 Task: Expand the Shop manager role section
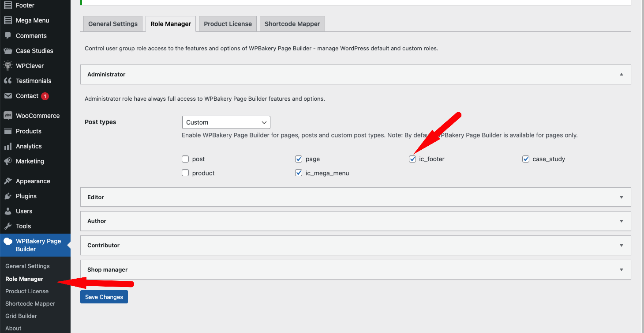(356, 269)
